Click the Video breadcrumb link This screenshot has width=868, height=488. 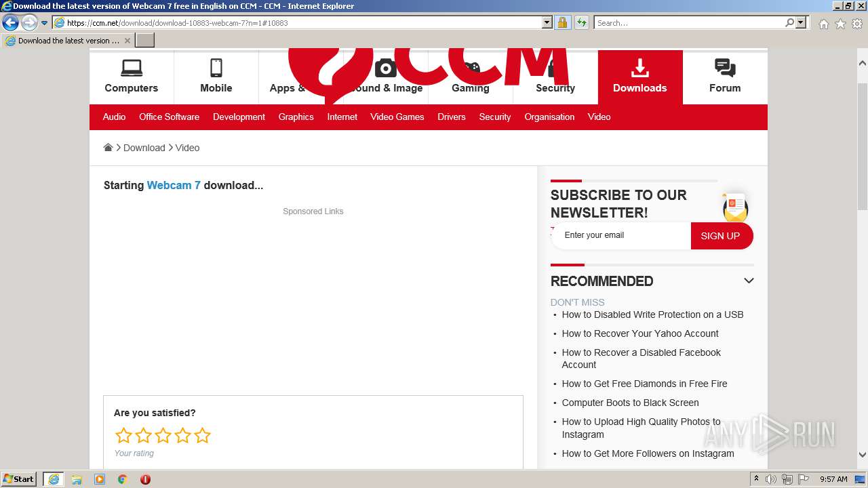(187, 148)
